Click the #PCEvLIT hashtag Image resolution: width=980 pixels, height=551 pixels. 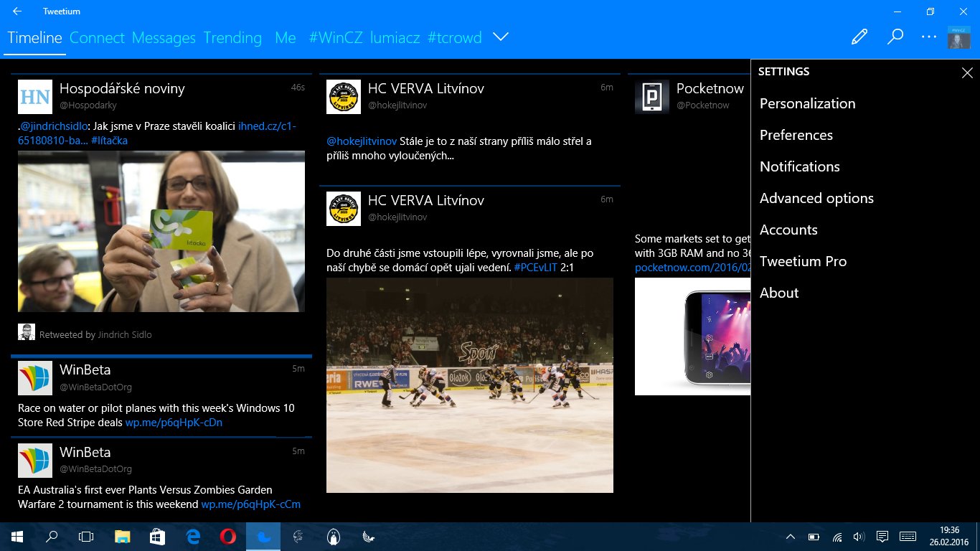point(535,268)
